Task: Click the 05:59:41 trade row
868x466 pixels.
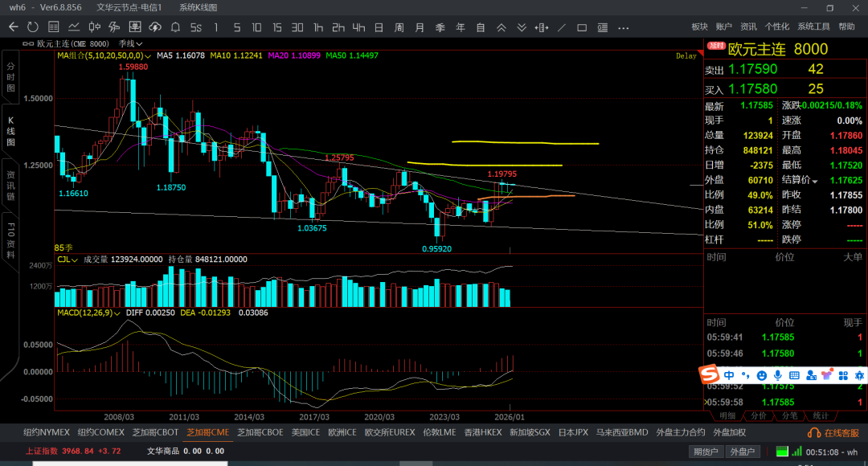Action: point(784,337)
